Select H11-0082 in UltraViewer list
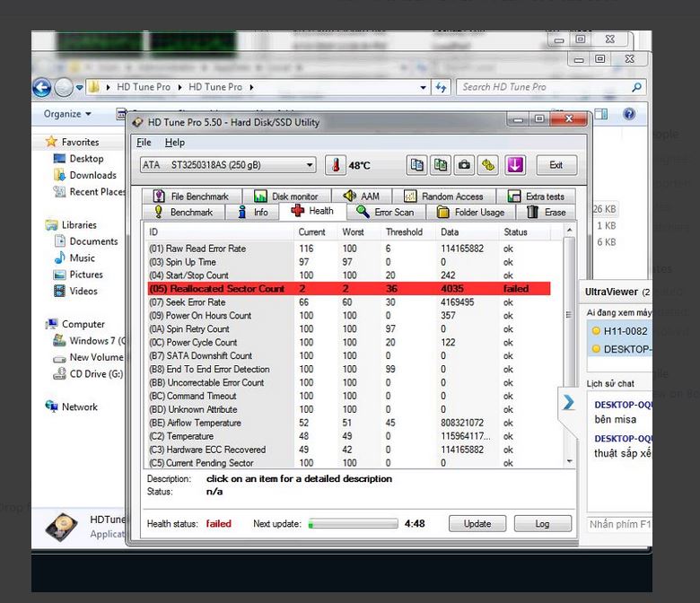700x603 pixels. click(x=620, y=331)
